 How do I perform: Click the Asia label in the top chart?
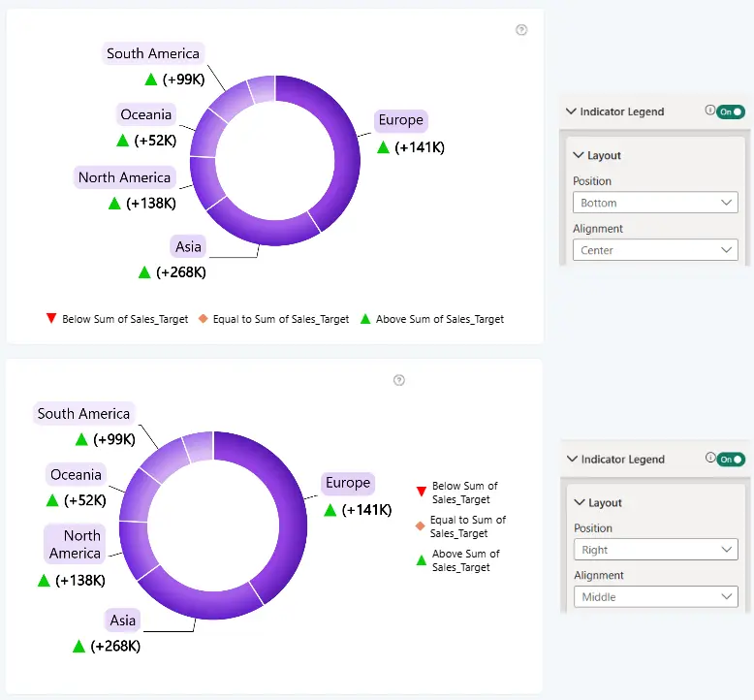[188, 246]
